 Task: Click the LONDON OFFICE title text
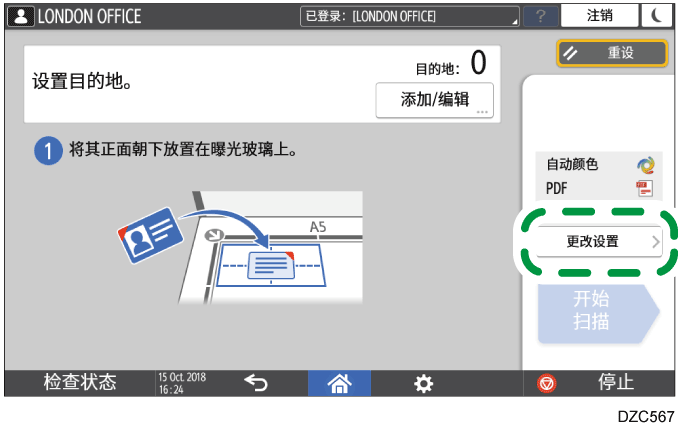tap(89, 17)
